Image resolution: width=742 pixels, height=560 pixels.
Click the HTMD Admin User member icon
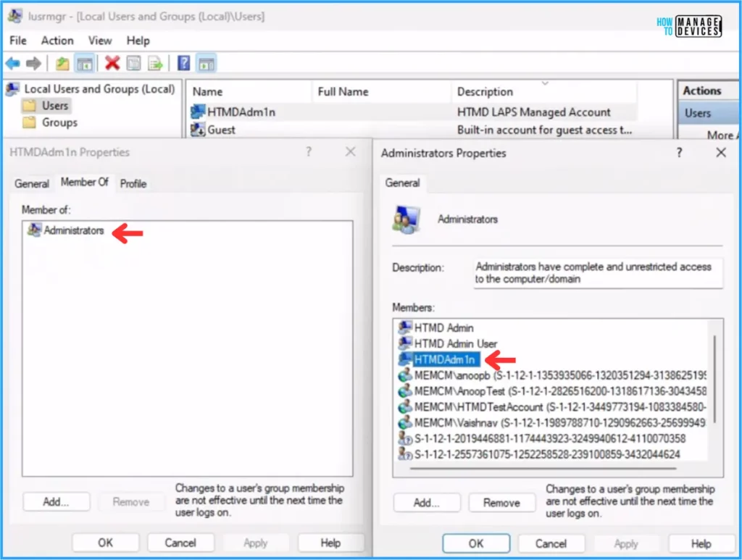405,343
